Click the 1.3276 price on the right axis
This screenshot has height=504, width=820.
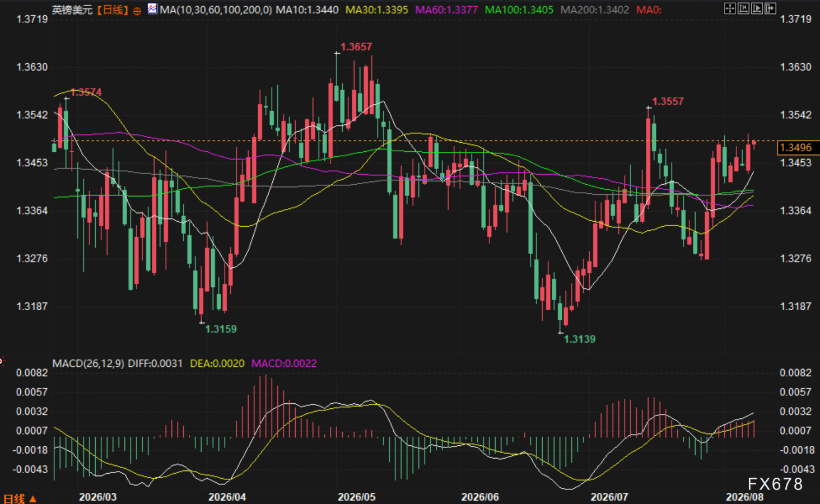[x=795, y=259]
